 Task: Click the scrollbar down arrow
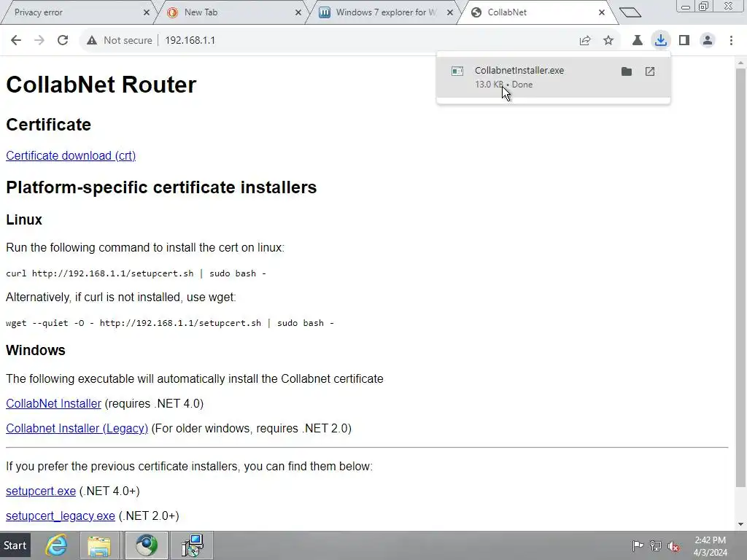coord(740,524)
